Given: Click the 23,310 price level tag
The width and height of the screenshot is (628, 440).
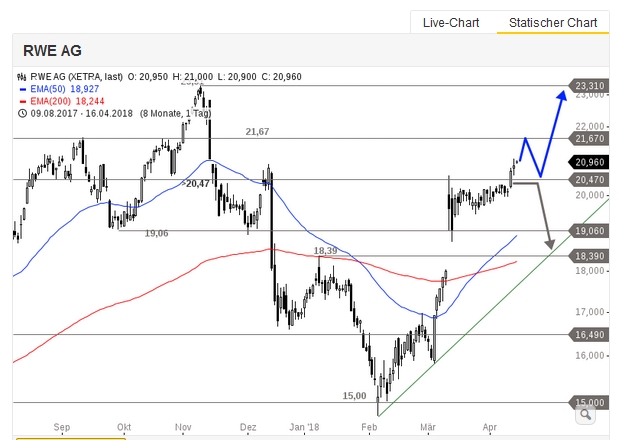Looking at the screenshot, I should pyautogui.click(x=589, y=86).
